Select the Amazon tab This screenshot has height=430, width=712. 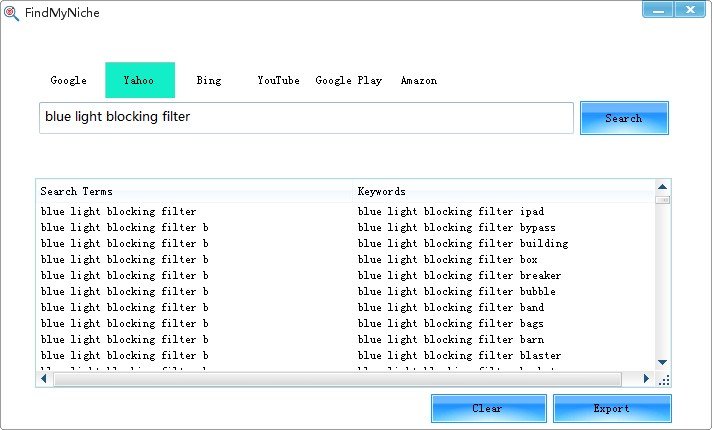click(x=419, y=80)
